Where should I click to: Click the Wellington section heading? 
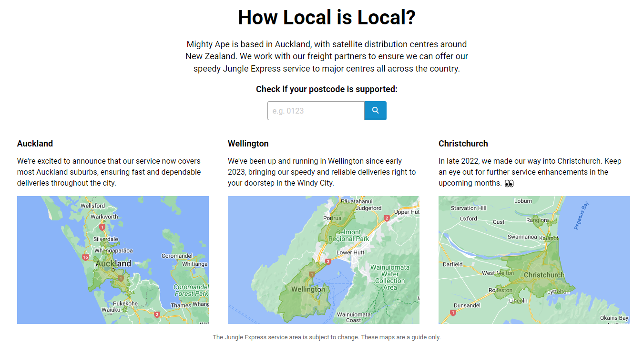coord(248,144)
